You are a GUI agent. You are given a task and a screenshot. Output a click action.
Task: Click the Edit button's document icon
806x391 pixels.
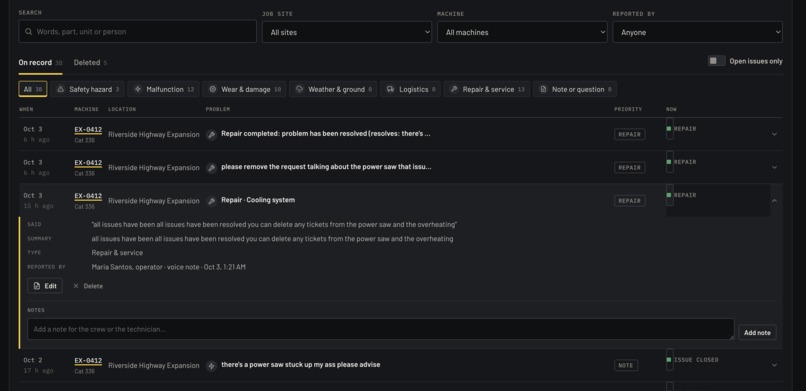pyautogui.click(x=37, y=286)
